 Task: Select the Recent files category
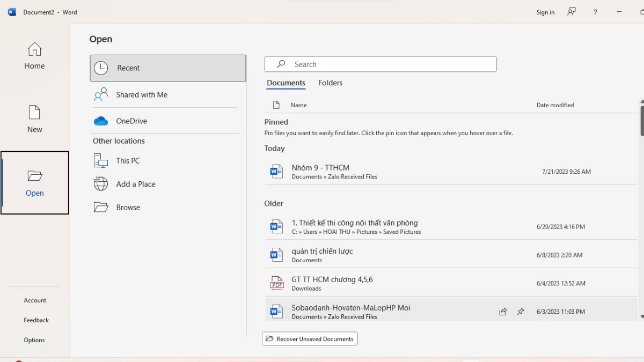click(168, 68)
